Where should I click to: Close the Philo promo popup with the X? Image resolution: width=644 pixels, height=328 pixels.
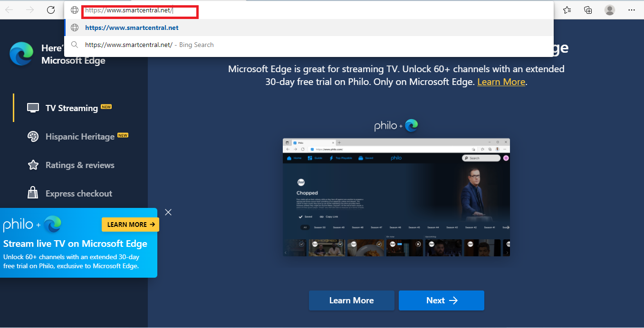(x=168, y=212)
